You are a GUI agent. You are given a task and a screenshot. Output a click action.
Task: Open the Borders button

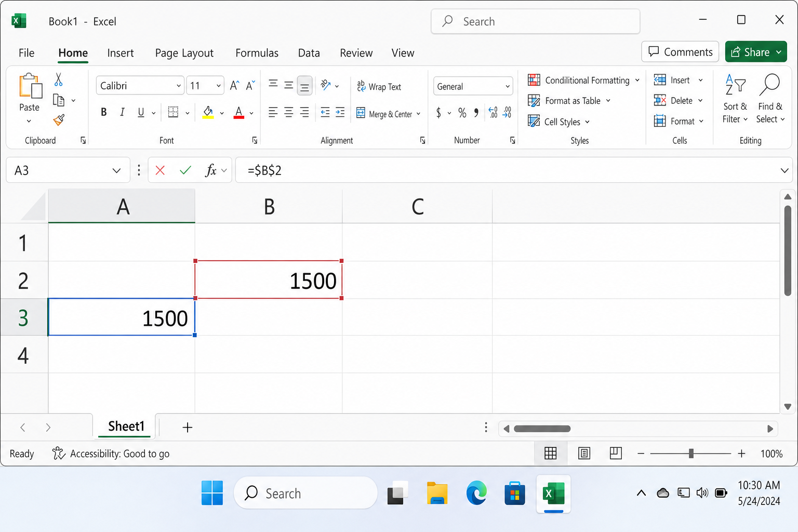click(174, 112)
